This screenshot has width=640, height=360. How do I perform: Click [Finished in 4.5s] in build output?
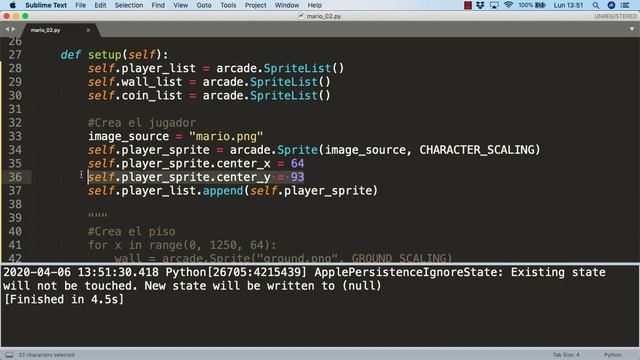[x=63, y=300]
